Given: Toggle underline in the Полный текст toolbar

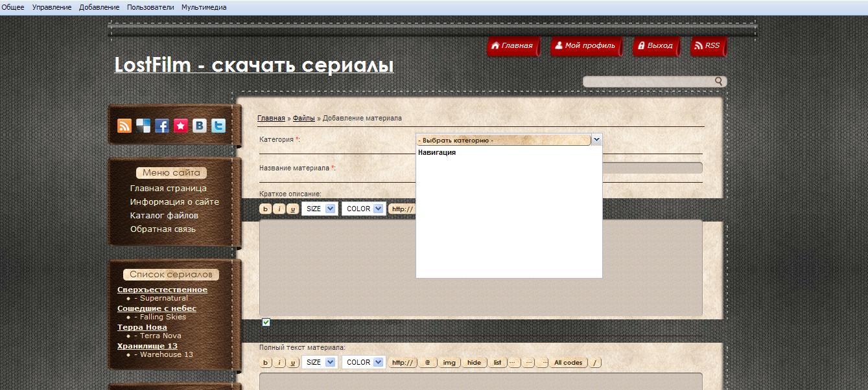Looking at the screenshot, I should click(x=293, y=363).
